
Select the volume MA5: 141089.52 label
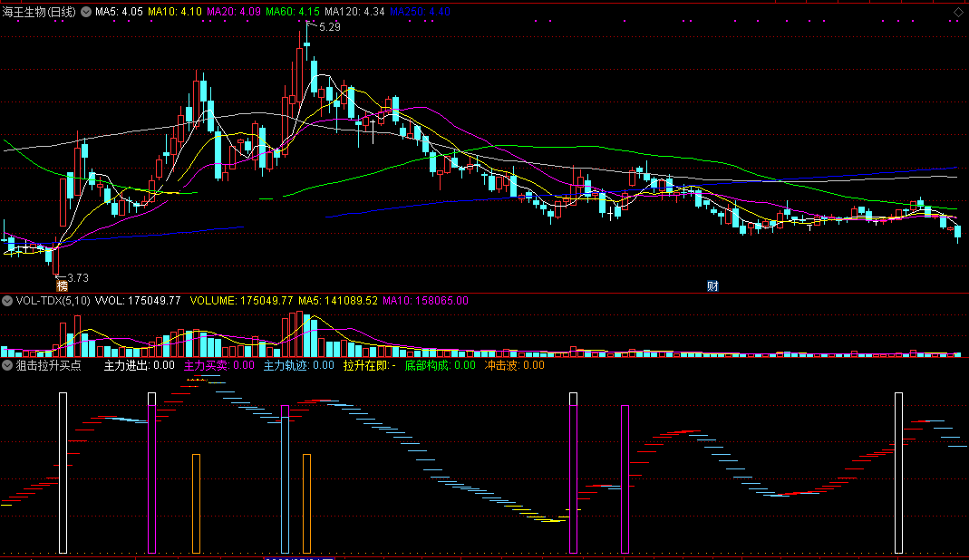pyautogui.click(x=337, y=301)
